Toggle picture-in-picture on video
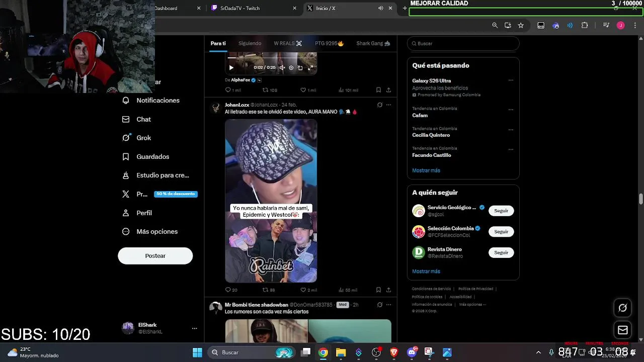The height and width of the screenshot is (362, 644). click(x=300, y=67)
